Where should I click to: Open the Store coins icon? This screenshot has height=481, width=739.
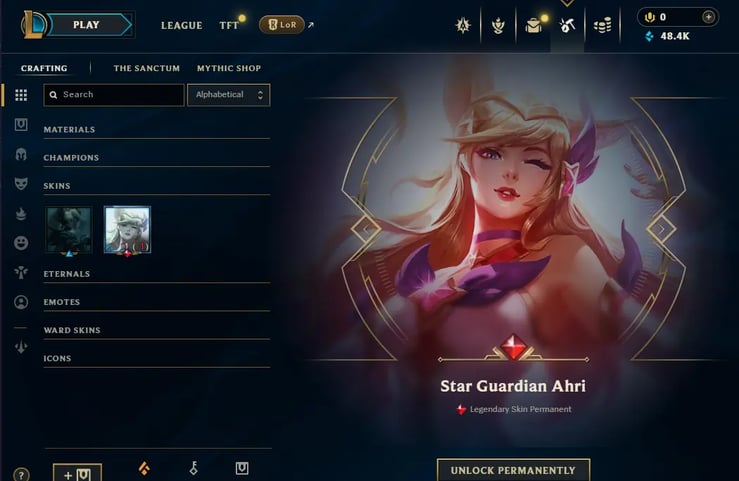[602, 25]
